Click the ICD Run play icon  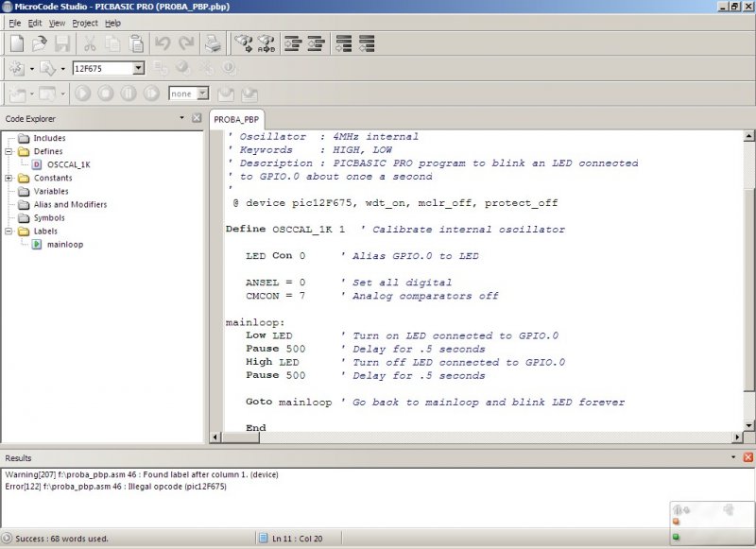82,93
